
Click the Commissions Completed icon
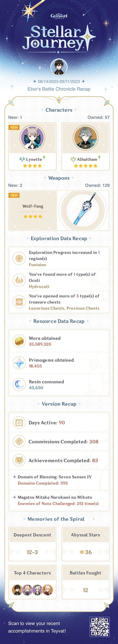pos(19,441)
